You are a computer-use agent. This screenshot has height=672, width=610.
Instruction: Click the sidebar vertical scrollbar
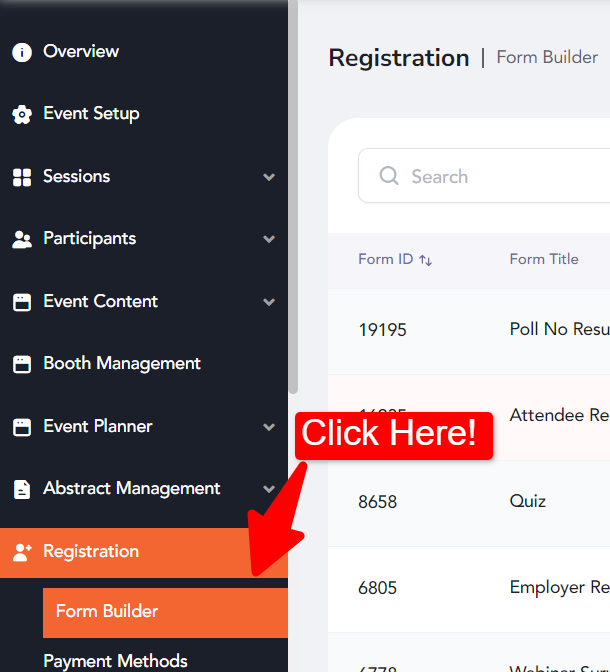(293, 197)
